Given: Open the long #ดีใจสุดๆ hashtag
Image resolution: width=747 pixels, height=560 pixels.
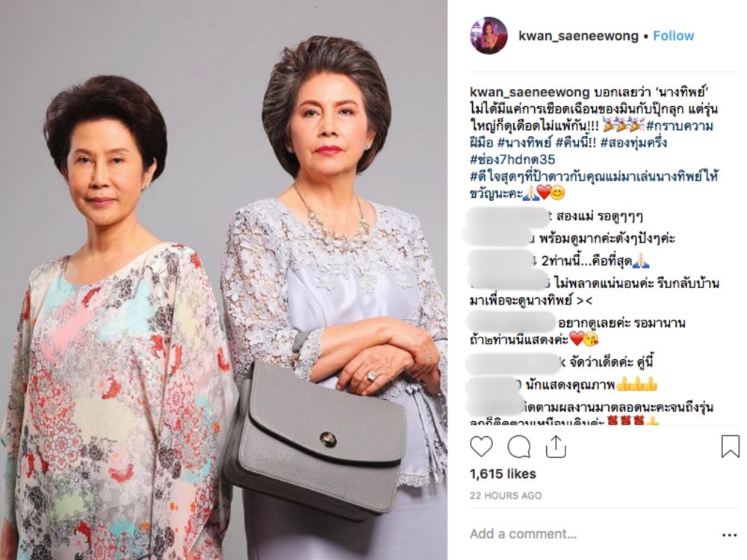Looking at the screenshot, I should 594,184.
